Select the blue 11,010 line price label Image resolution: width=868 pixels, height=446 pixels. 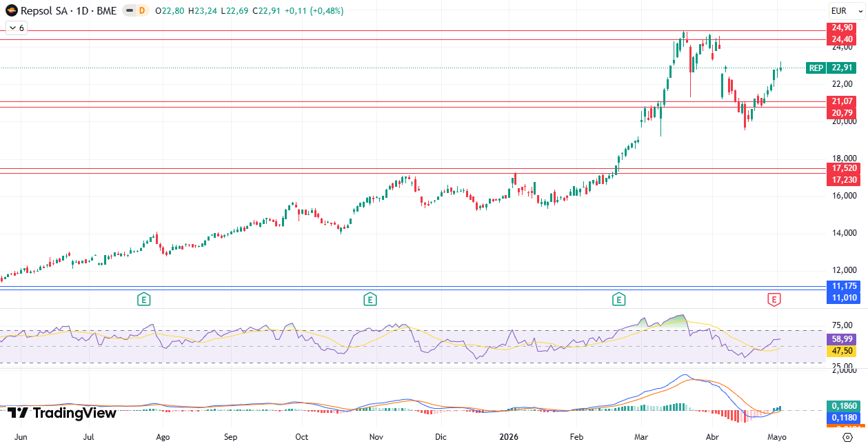[844, 298]
